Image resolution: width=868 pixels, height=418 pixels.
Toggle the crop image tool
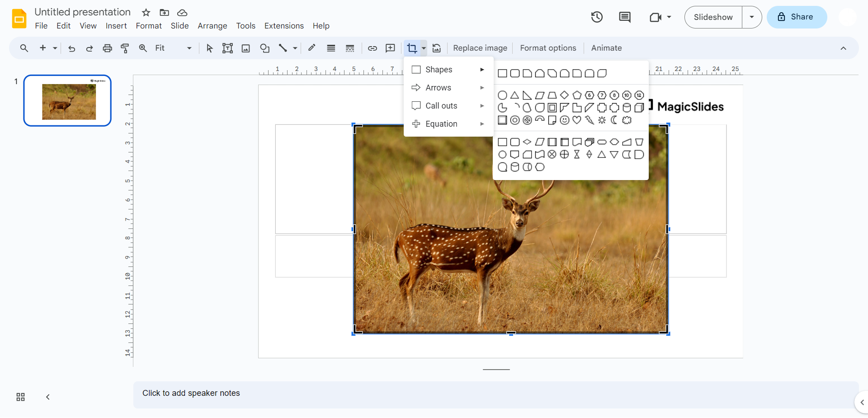tap(412, 48)
